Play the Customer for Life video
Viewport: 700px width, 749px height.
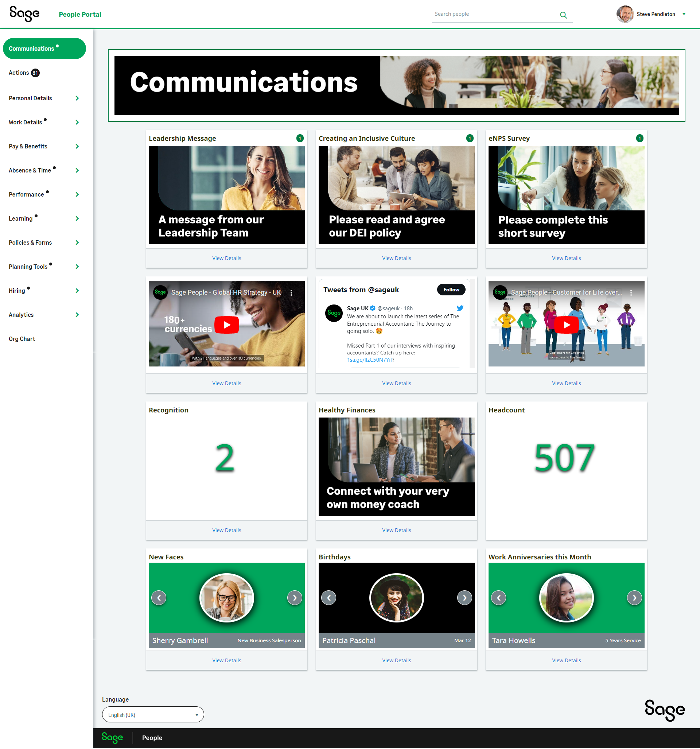coord(566,325)
